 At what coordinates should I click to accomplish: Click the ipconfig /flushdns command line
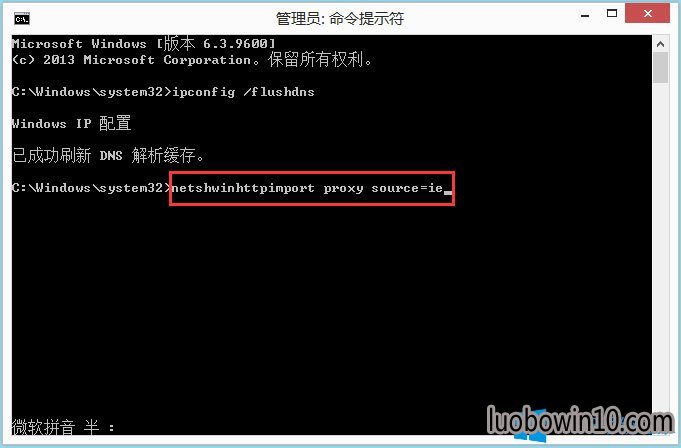[163, 92]
